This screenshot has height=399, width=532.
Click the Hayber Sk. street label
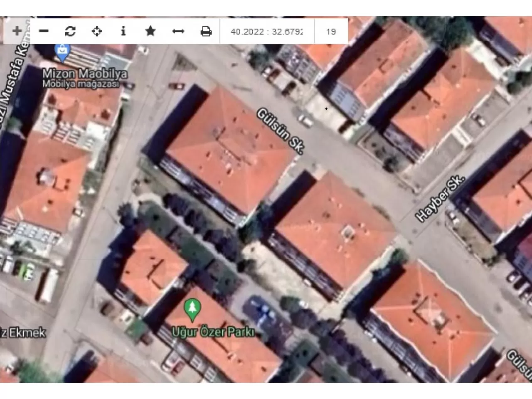(x=440, y=199)
